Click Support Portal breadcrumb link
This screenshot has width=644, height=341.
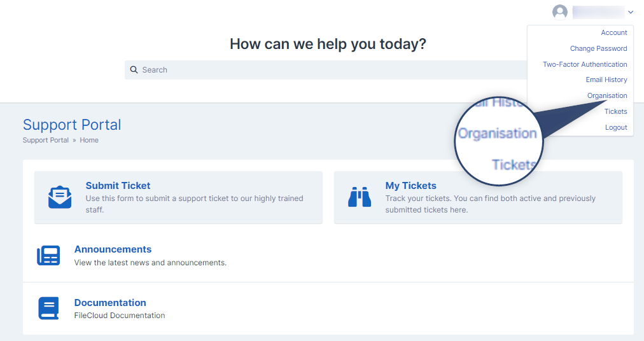(46, 140)
